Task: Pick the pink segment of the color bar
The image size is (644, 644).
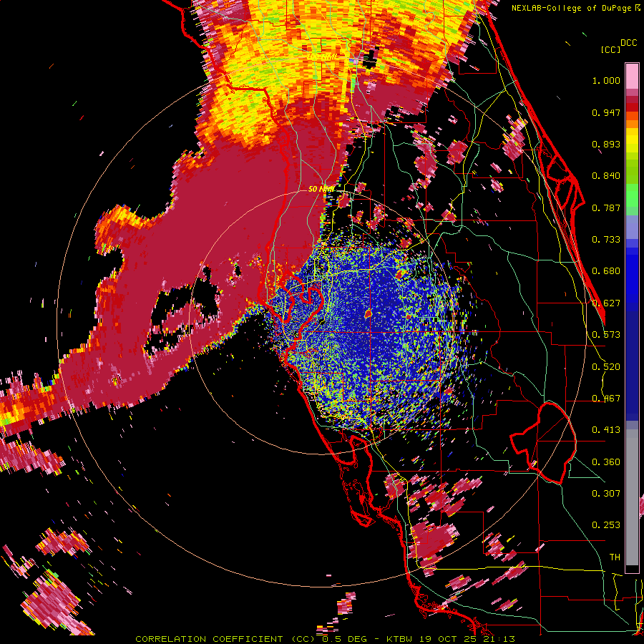Action: [632, 77]
